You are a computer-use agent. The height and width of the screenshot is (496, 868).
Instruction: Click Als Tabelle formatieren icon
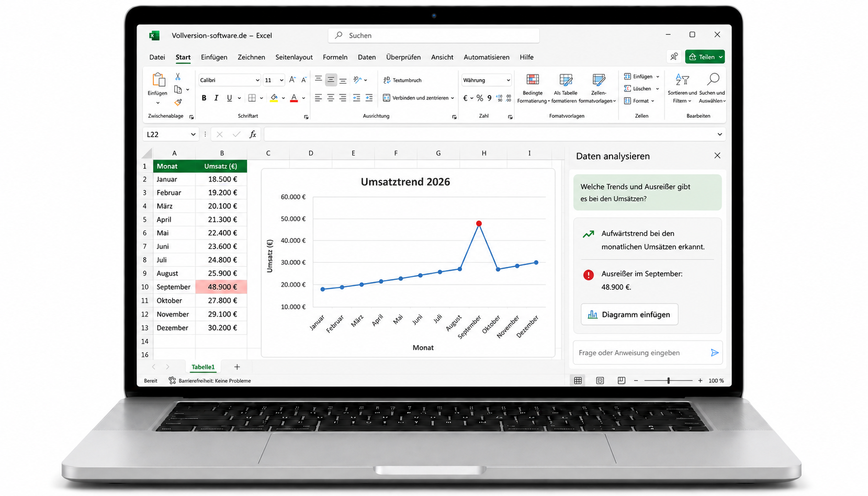[566, 80]
